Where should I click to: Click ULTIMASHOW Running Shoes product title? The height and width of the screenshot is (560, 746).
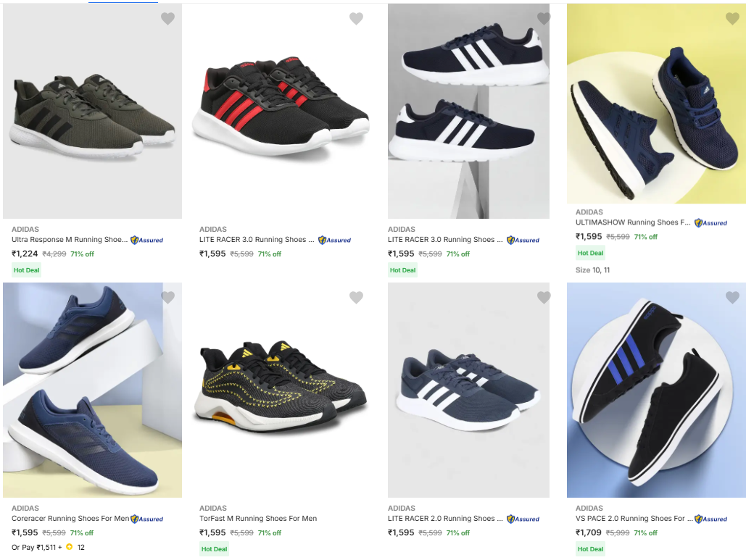[x=633, y=222]
